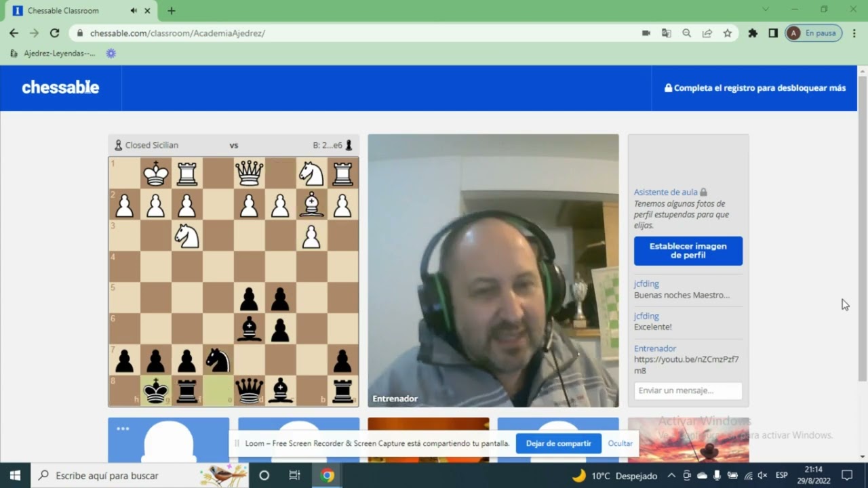Viewport: 868px width, 488px height.
Task: Select the white queen on the board
Action: coord(249,174)
